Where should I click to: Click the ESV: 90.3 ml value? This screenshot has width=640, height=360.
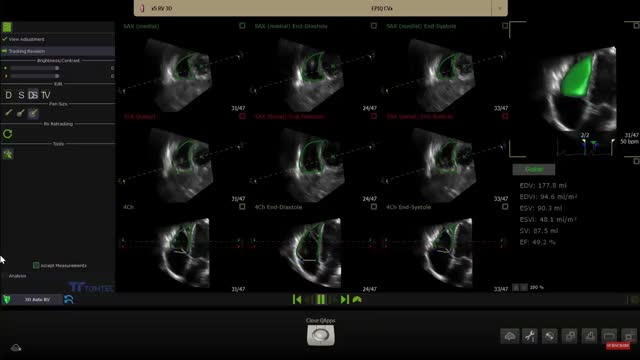coord(541,208)
